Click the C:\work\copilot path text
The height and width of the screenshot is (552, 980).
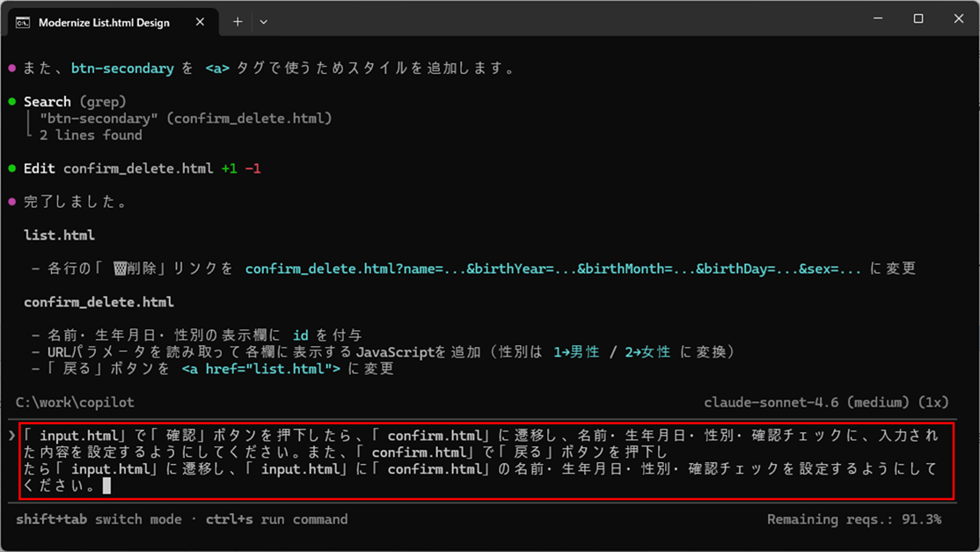tap(75, 402)
